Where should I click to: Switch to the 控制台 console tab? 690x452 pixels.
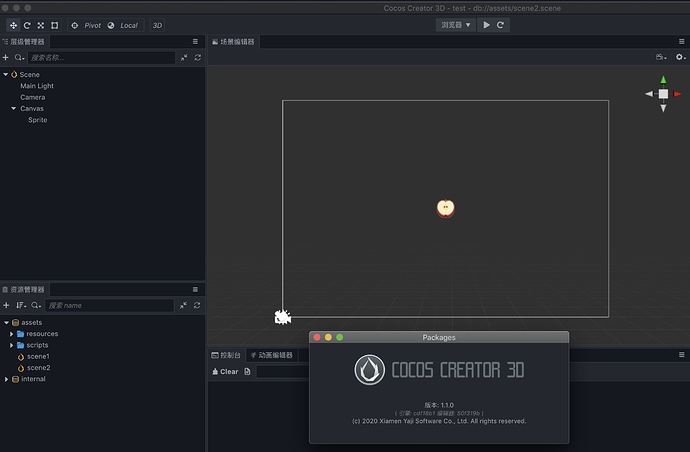click(226, 355)
